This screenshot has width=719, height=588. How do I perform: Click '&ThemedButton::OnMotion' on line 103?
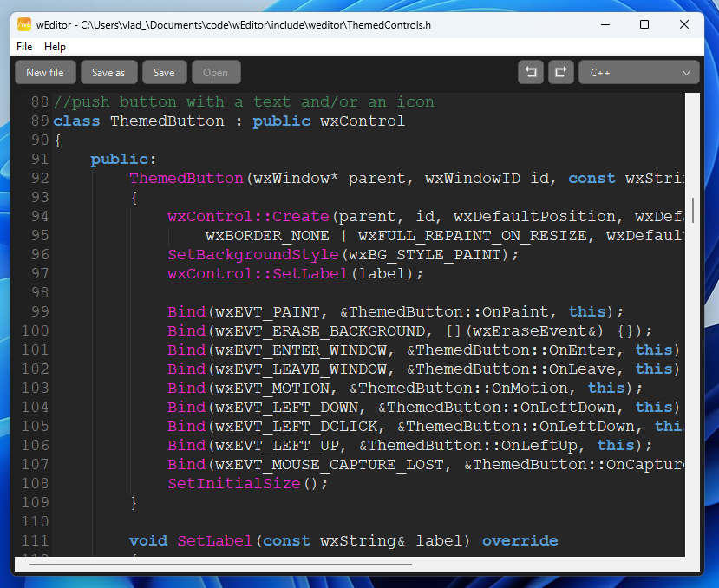[x=459, y=389]
